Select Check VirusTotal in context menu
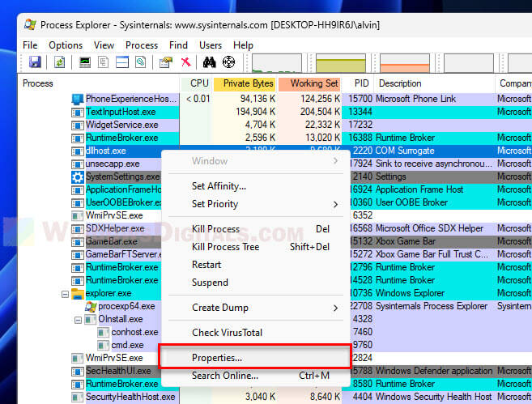Viewport: 532px width, 404px height. point(256,333)
